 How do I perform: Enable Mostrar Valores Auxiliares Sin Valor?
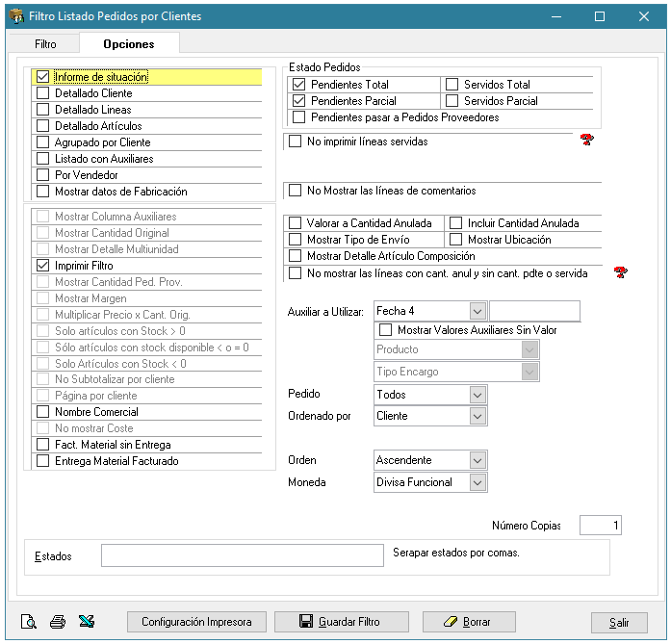click(386, 330)
